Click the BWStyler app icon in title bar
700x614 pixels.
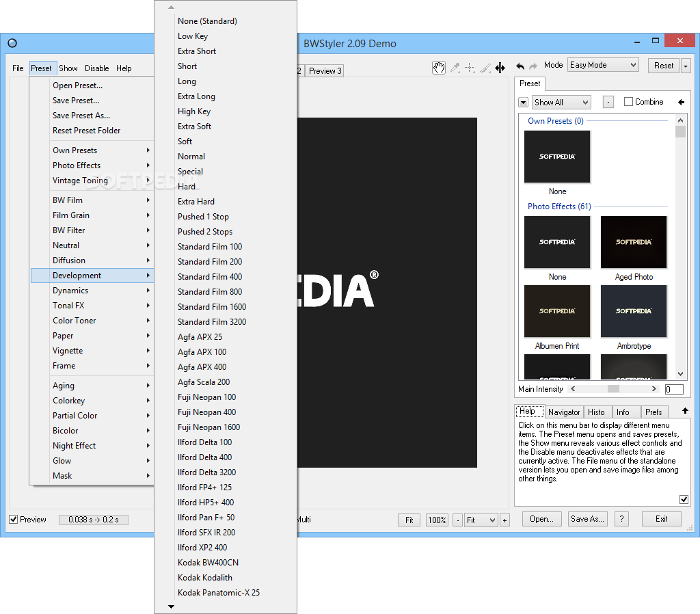[x=12, y=43]
